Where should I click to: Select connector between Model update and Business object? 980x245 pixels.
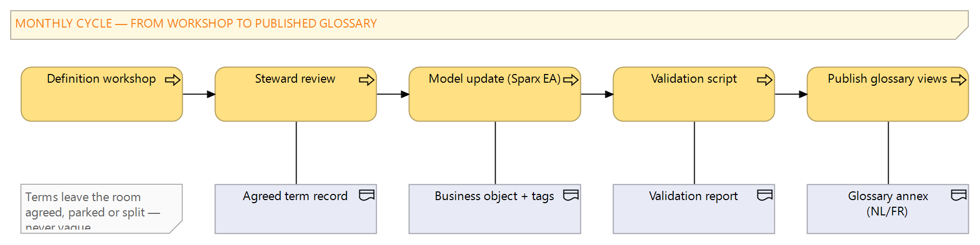point(495,153)
